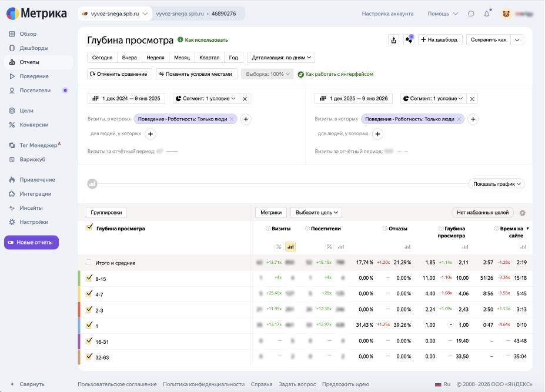The image size is (545, 392).
Task: Click the table settings gear icon
Action: tap(522, 213)
